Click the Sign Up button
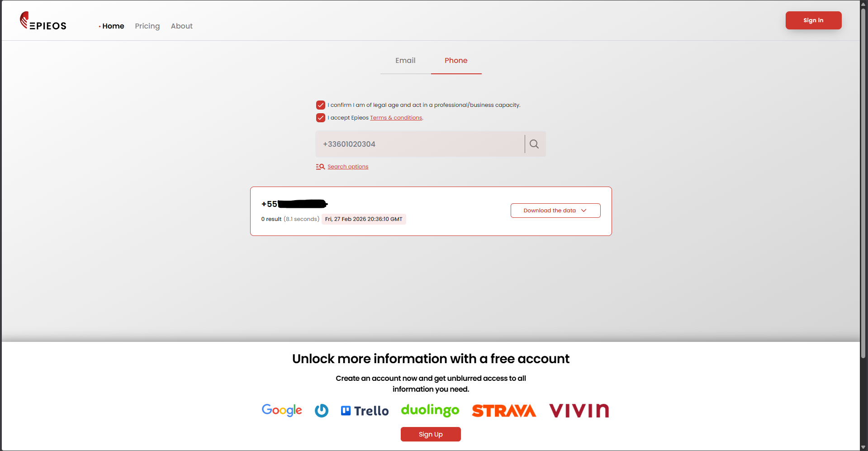The width and height of the screenshot is (868, 451). [x=431, y=434]
